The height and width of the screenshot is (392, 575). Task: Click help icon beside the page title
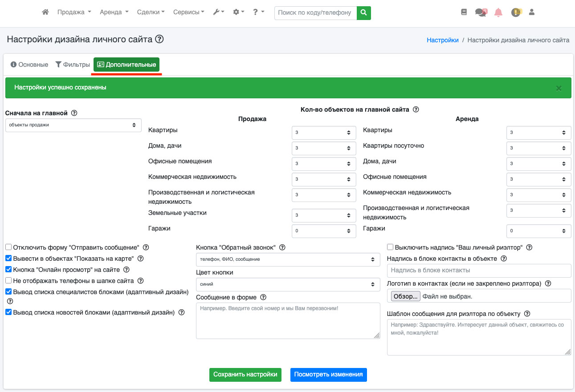pyautogui.click(x=159, y=40)
